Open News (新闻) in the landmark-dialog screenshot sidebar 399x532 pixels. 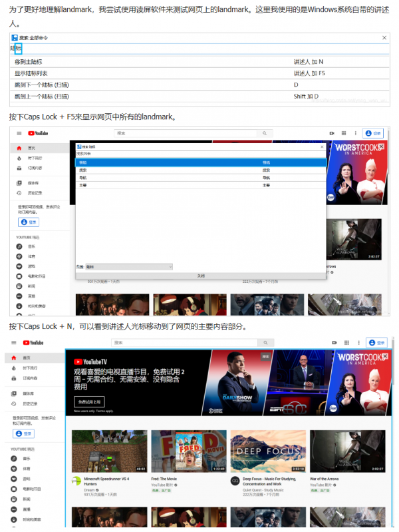40,286
